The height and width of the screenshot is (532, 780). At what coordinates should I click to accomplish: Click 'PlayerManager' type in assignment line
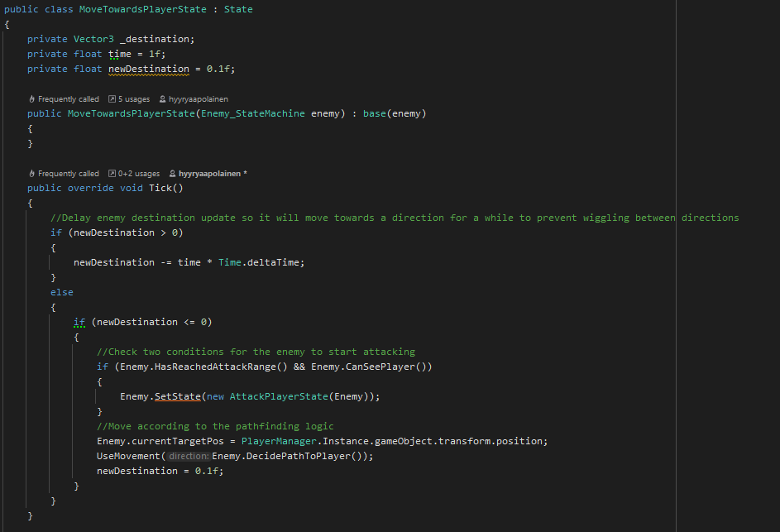[x=279, y=442]
